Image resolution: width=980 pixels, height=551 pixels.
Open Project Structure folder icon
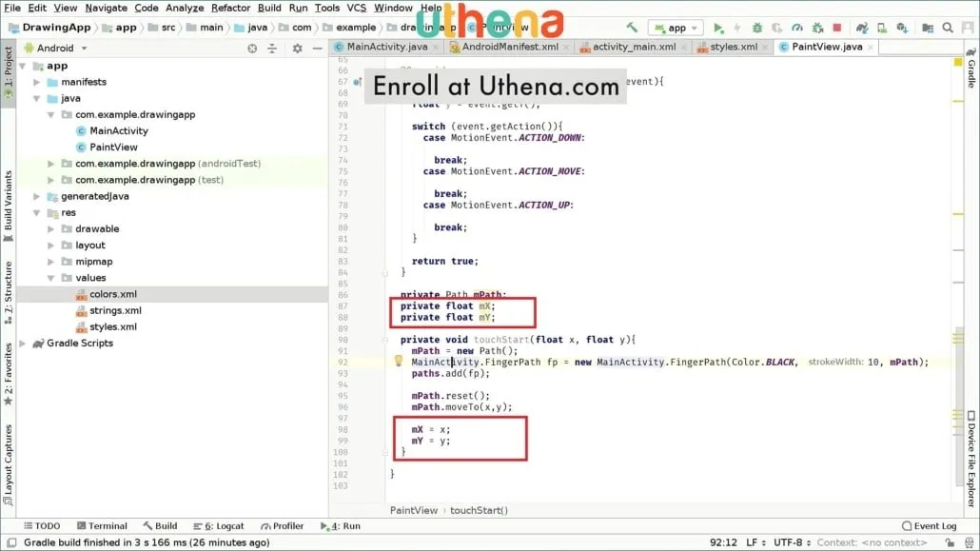coord(928,28)
